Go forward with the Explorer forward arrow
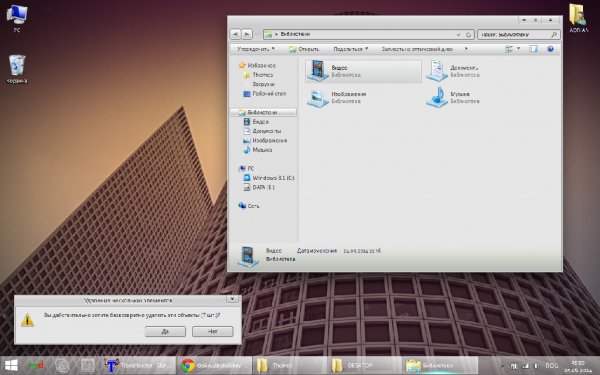 247,34
